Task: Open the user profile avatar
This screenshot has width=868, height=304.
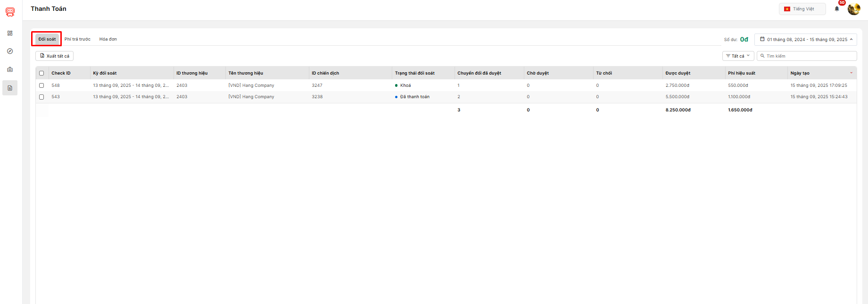Action: click(x=853, y=9)
